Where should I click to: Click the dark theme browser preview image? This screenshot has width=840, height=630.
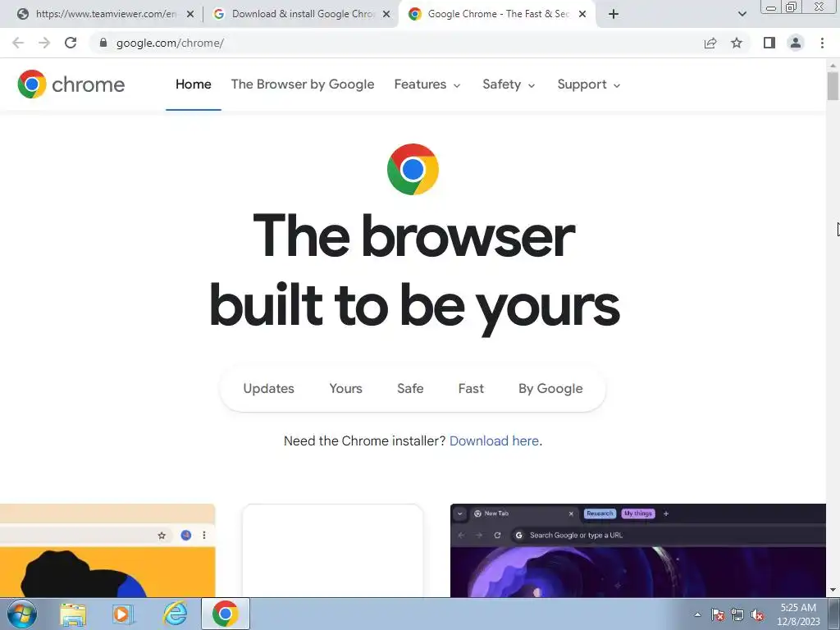pyautogui.click(x=638, y=550)
